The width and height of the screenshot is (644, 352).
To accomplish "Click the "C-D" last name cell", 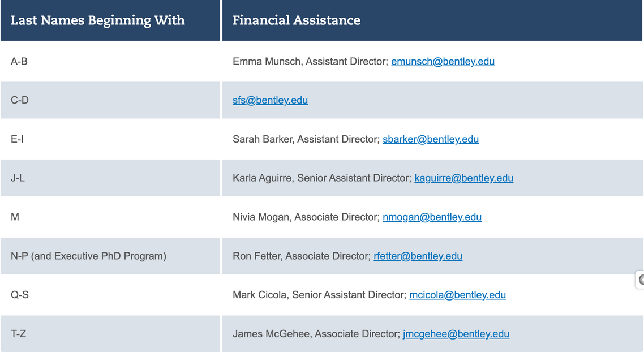I will (x=20, y=100).
